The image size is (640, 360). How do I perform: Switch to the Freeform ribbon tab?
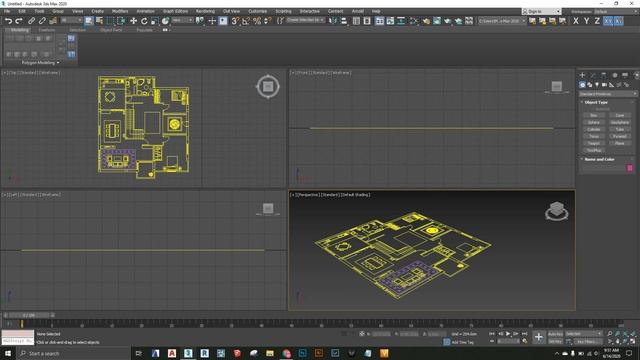[47, 30]
